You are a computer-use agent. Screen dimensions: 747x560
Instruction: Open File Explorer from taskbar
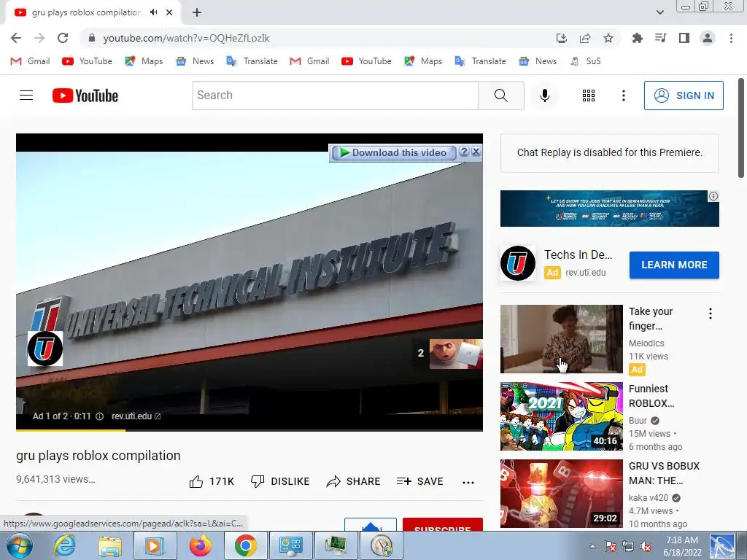click(x=110, y=545)
